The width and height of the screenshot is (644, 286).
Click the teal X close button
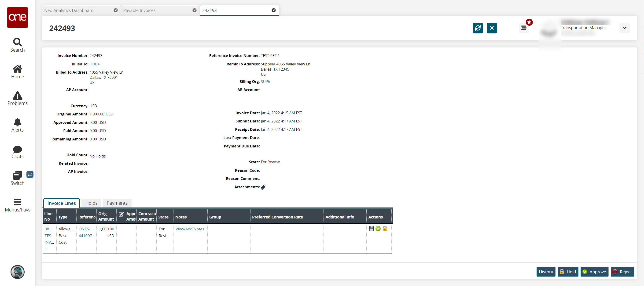pos(492,28)
